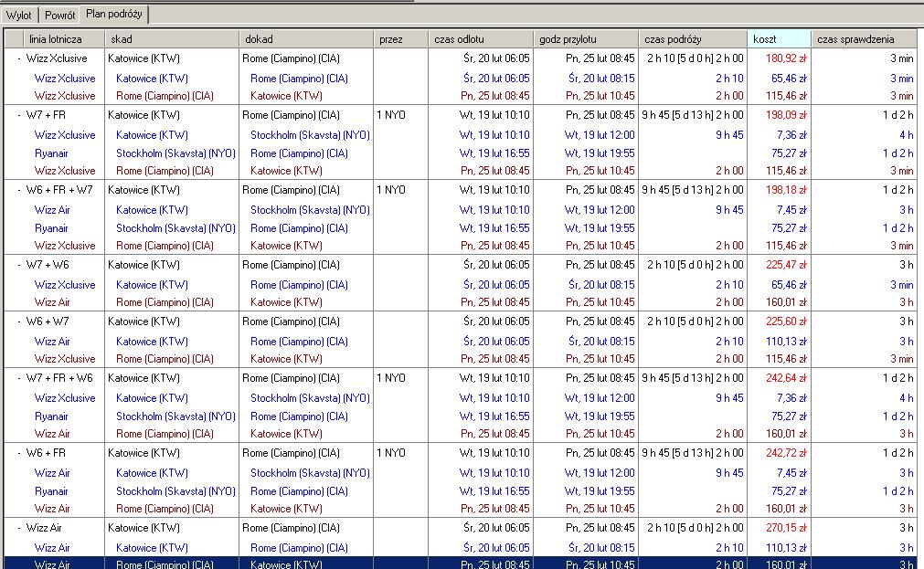Sort by koszt column header
924x569 pixels.
[x=779, y=39]
